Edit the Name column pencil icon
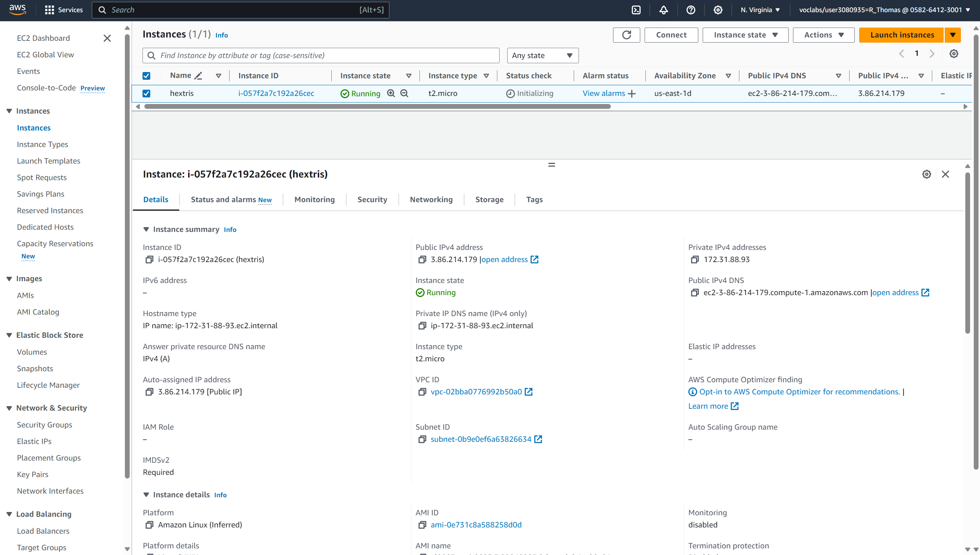 coord(198,76)
